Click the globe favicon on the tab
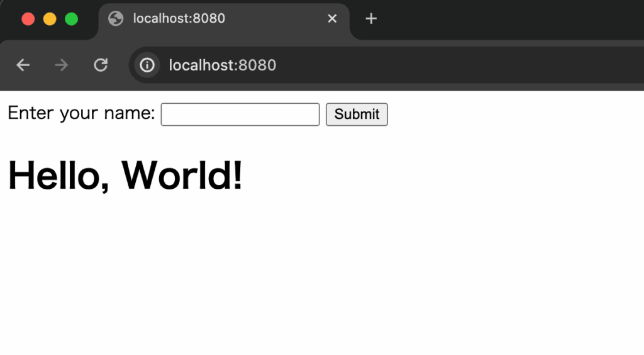This screenshot has height=355, width=644. (116, 18)
